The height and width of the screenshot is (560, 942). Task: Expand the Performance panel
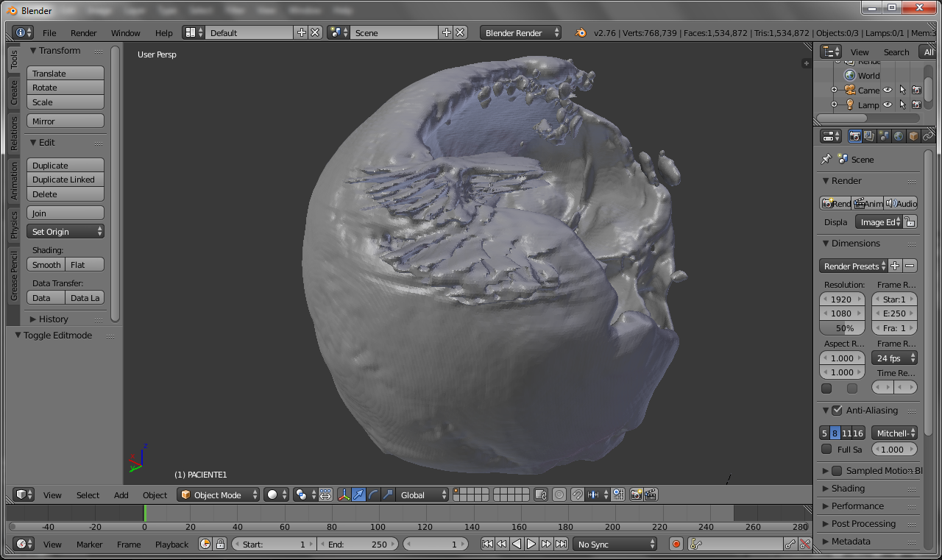tap(857, 506)
